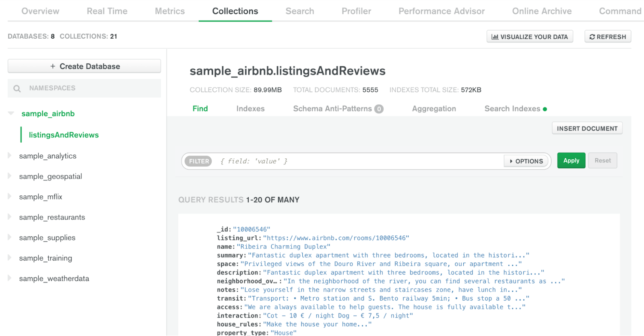
Task: Click the bar chart icon in Visualize Your Data
Action: 495,37
